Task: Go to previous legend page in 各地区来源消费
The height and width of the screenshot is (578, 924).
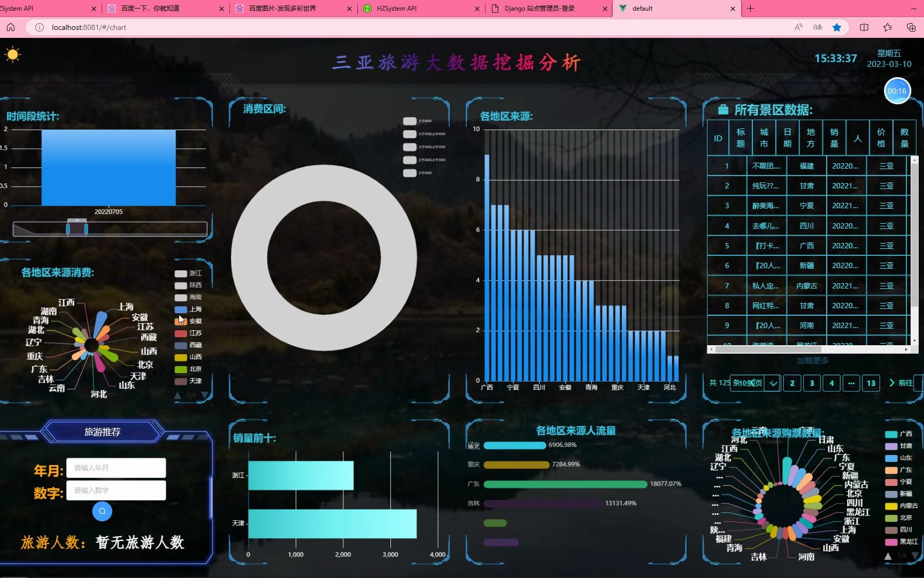Action: tap(178, 395)
